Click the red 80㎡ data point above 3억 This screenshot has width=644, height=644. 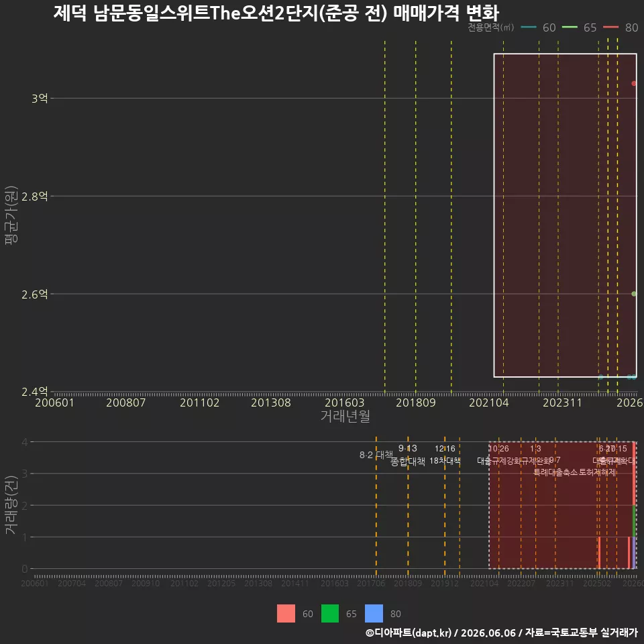tap(634, 83)
